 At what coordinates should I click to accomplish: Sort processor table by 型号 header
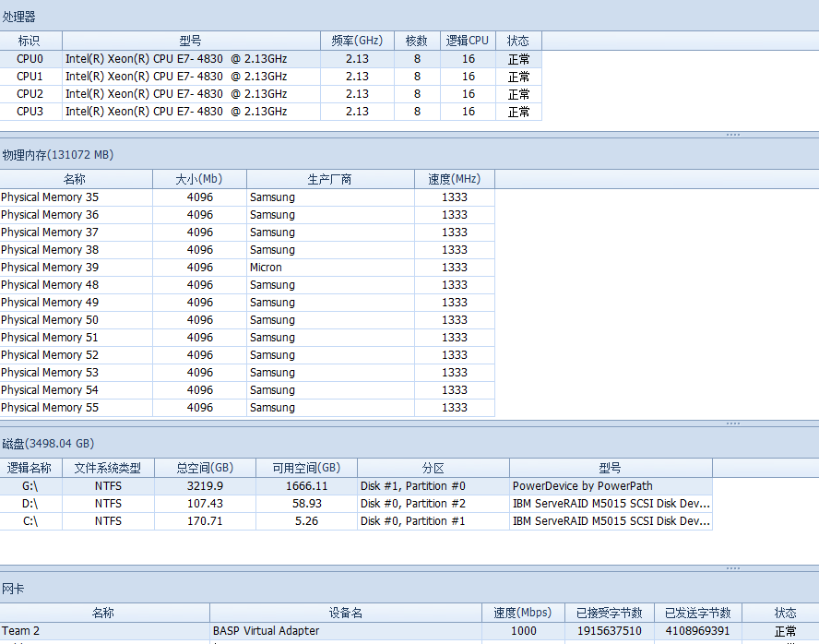pyautogui.click(x=191, y=41)
